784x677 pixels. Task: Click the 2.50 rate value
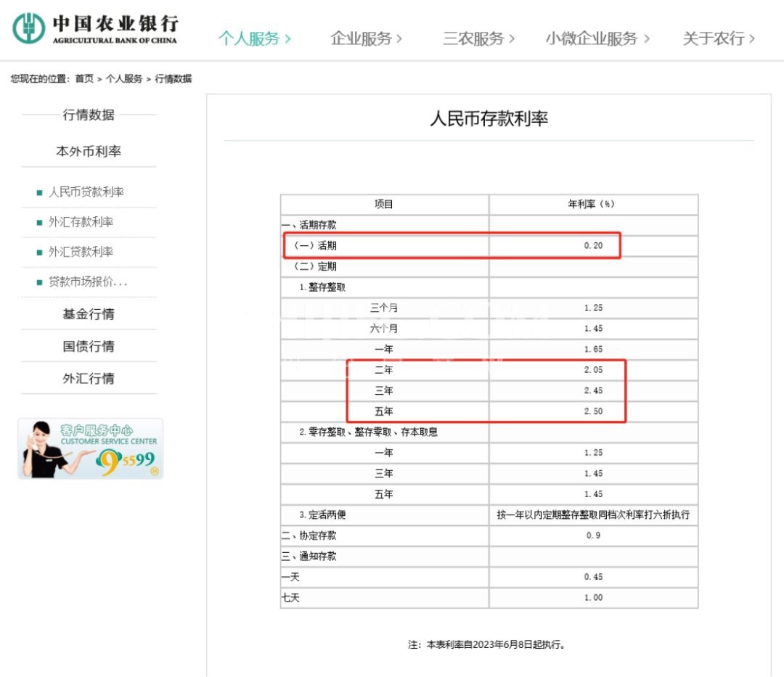pos(594,411)
